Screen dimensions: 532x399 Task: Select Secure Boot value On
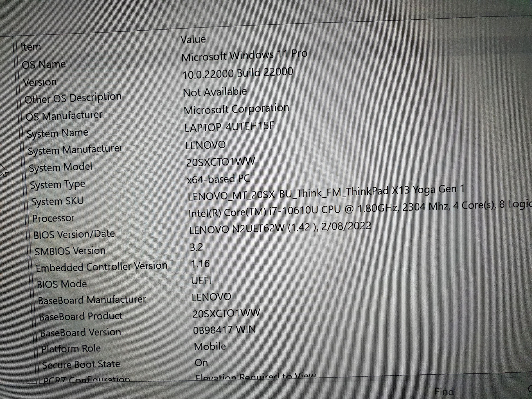201,362
